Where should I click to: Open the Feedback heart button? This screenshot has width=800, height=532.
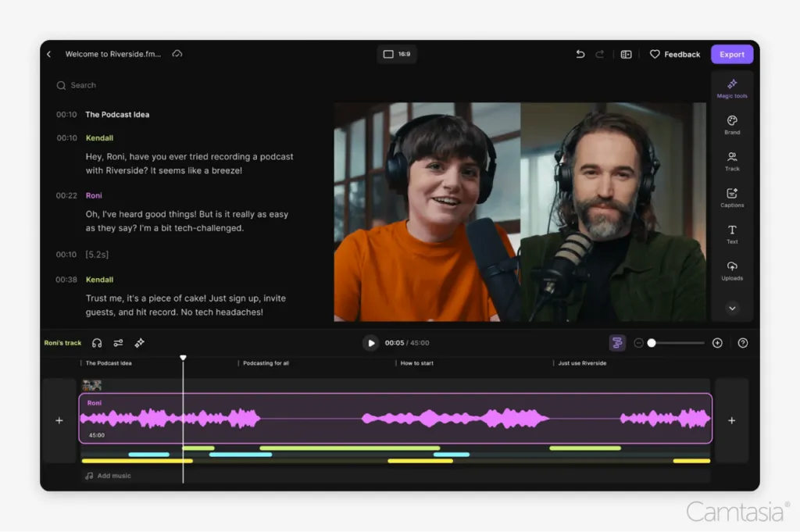[674, 54]
